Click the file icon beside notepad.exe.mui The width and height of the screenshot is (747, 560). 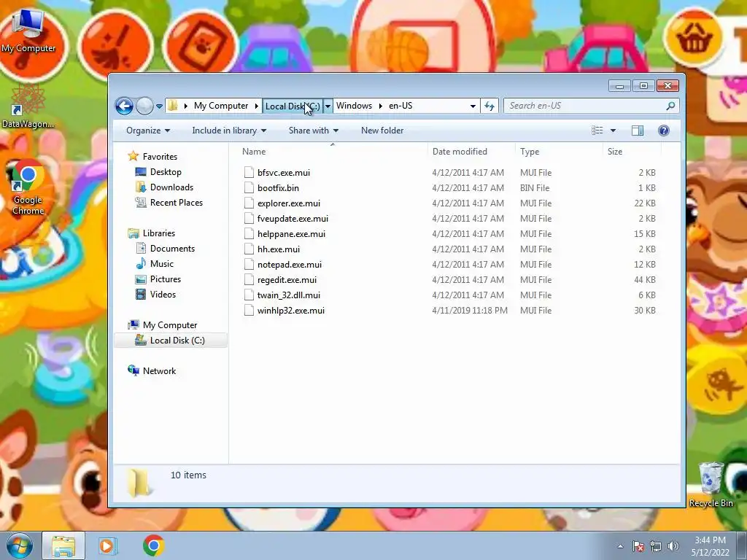(249, 264)
